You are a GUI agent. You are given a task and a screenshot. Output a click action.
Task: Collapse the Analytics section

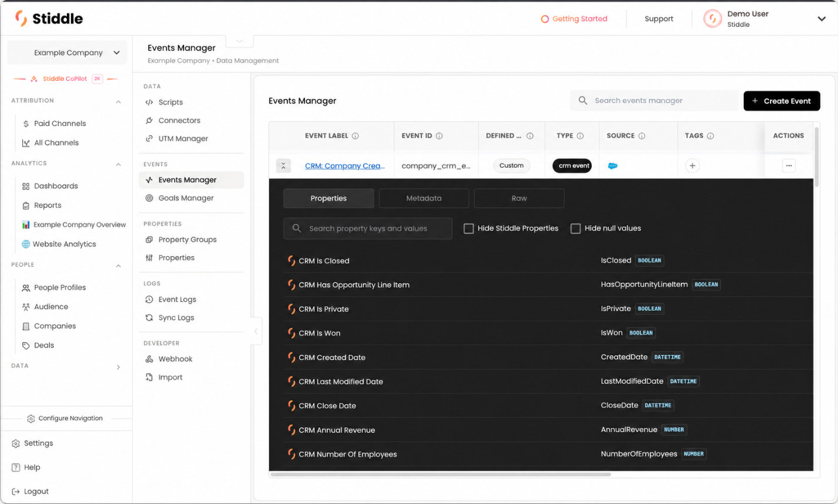pos(118,164)
